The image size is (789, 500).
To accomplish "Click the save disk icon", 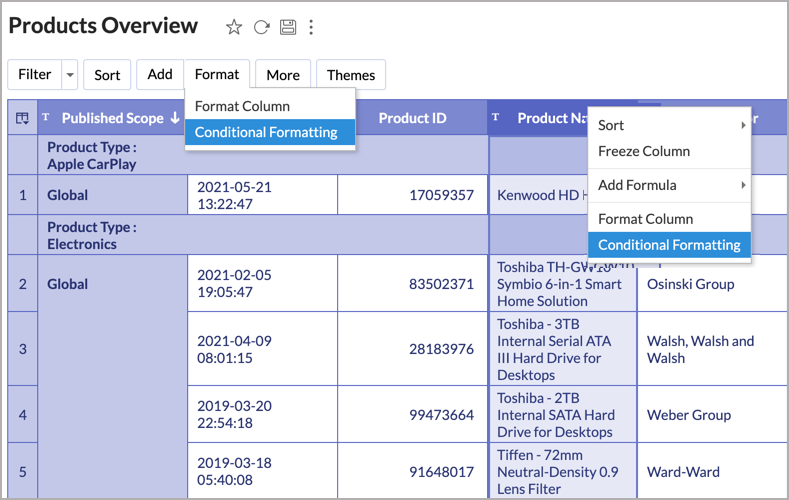I will point(288,27).
